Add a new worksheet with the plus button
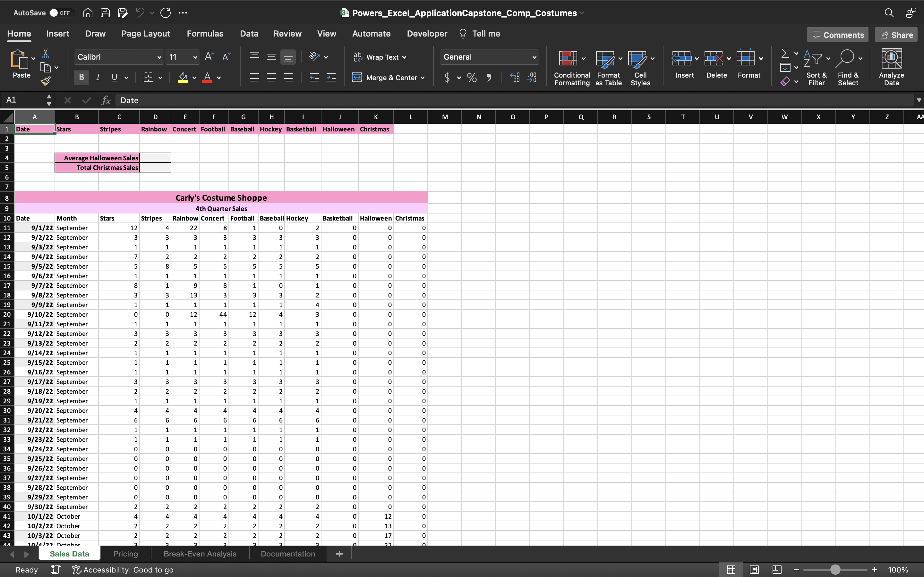The image size is (924, 577). point(339,553)
